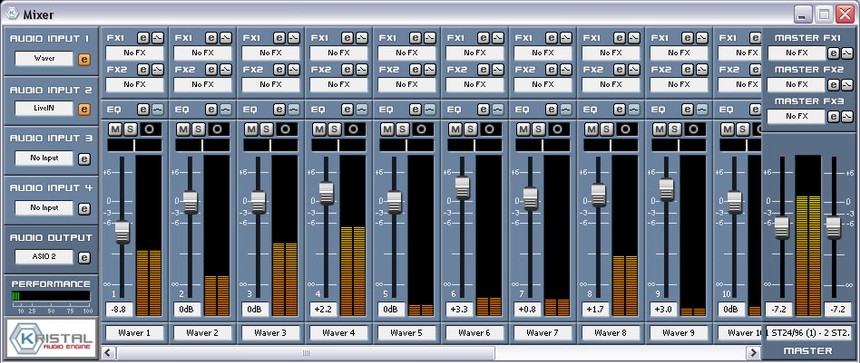Click the Waver 9 volume fader handle
This screenshot has height=363, width=860.
pyautogui.click(x=666, y=189)
